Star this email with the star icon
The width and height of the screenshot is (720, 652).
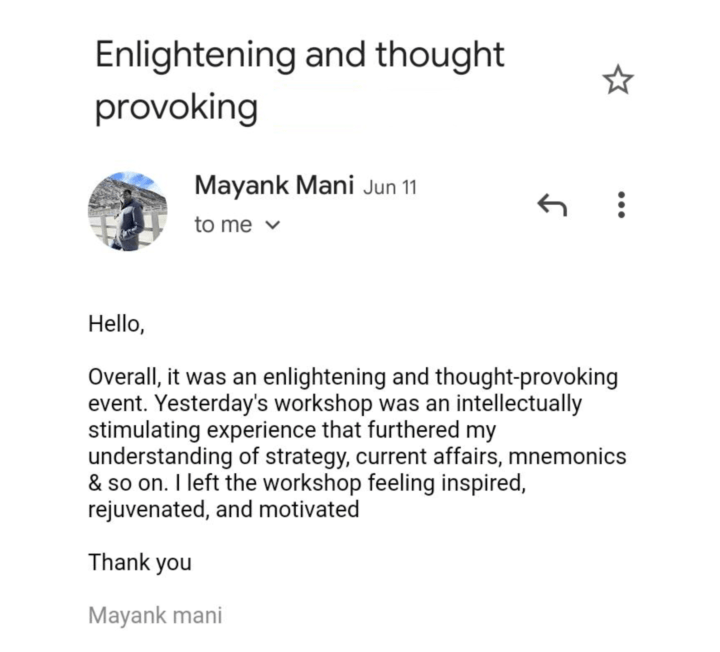618,80
